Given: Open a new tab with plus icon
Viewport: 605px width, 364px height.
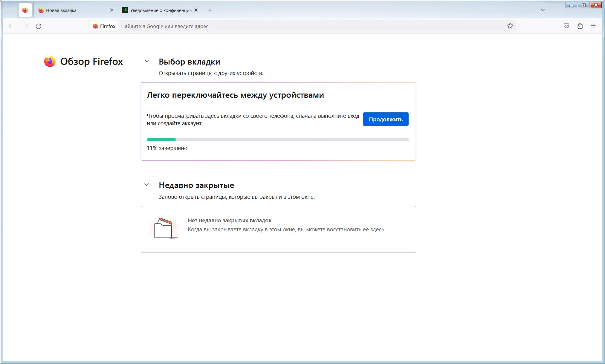Looking at the screenshot, I should [x=210, y=10].
